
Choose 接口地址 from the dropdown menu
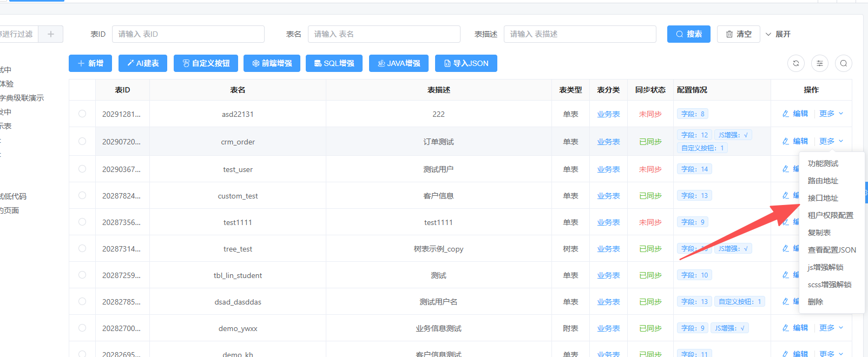click(823, 198)
